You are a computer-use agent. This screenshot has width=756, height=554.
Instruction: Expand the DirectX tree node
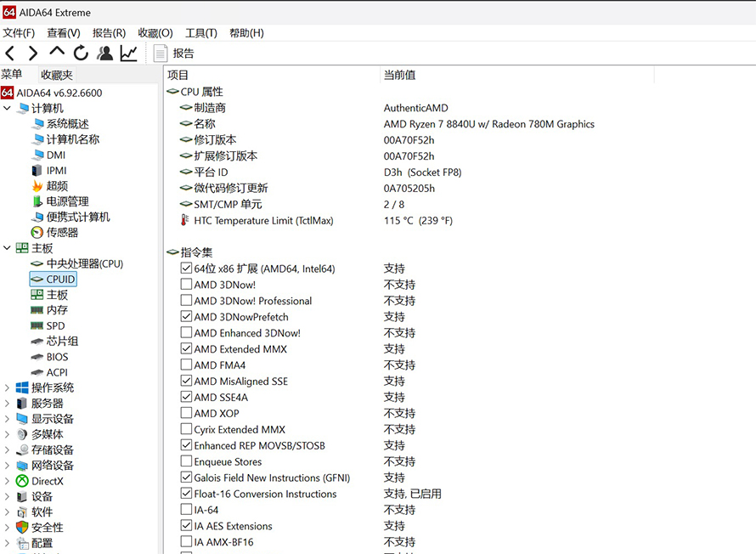pyautogui.click(x=7, y=481)
